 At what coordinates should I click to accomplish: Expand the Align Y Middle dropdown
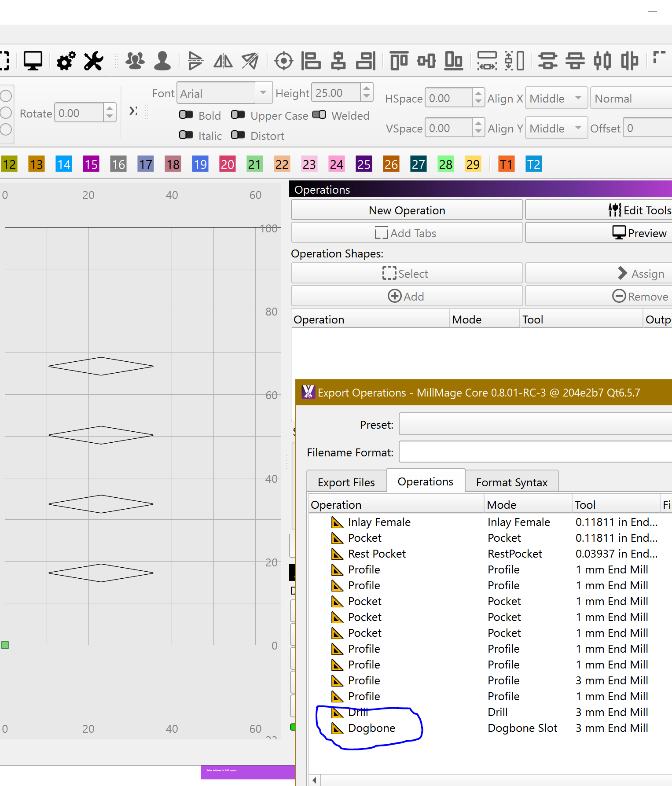[557, 129]
